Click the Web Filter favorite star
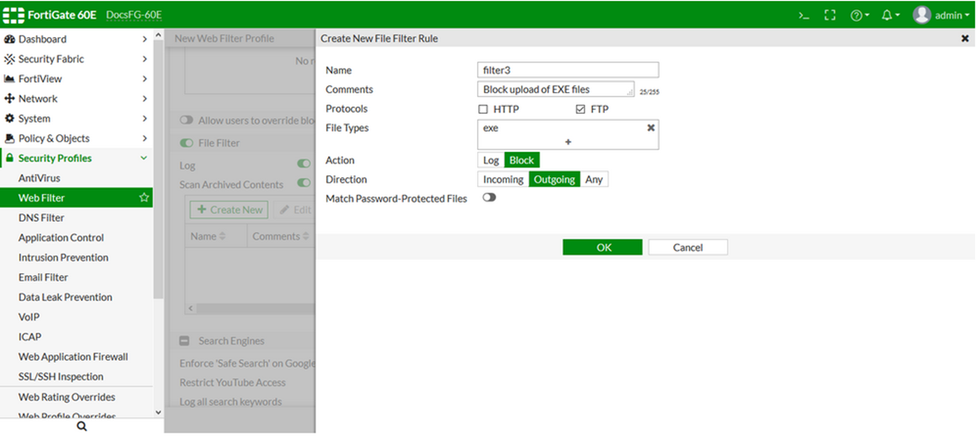This screenshot has height=436, width=980. pyautogui.click(x=143, y=198)
